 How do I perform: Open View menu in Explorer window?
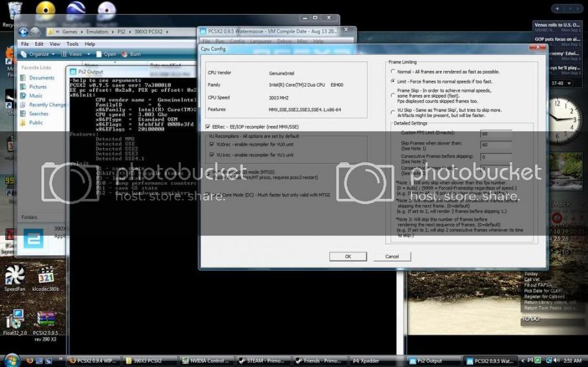[x=55, y=44]
